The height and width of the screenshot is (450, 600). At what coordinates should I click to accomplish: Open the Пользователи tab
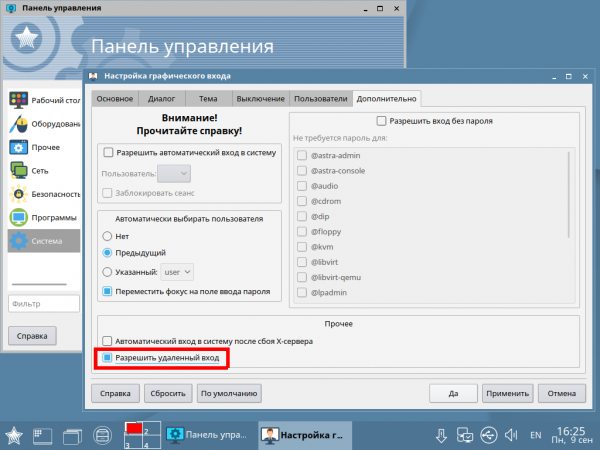321,98
